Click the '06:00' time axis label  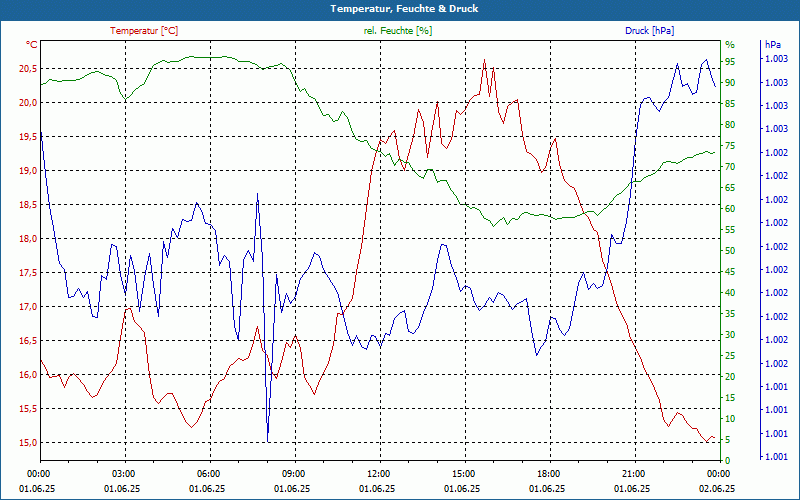coord(208,473)
